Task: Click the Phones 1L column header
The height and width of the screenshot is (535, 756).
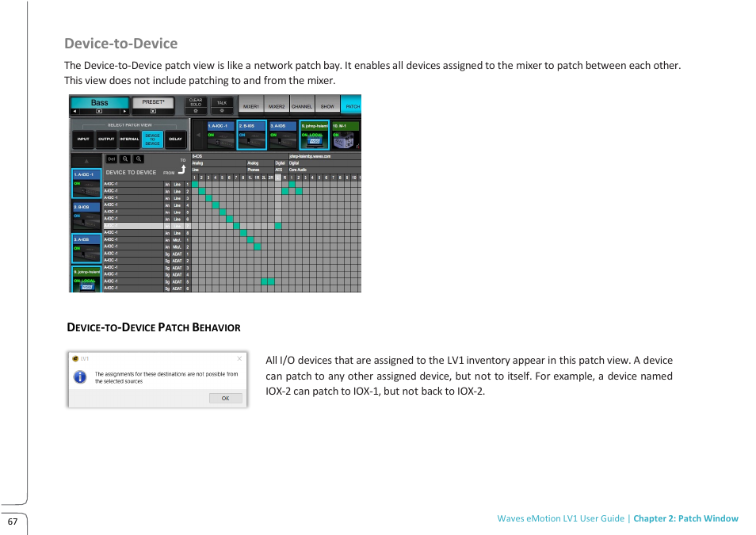Action: coord(250,178)
